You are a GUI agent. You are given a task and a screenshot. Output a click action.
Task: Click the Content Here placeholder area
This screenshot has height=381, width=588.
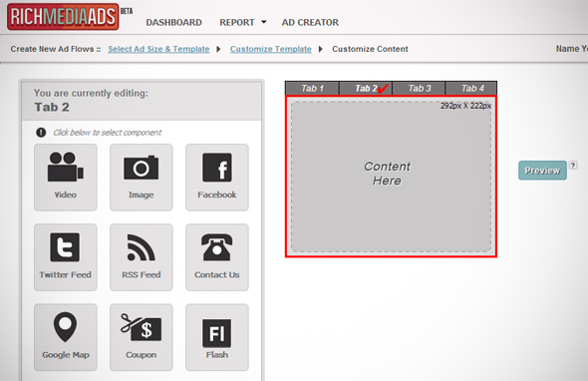(391, 177)
